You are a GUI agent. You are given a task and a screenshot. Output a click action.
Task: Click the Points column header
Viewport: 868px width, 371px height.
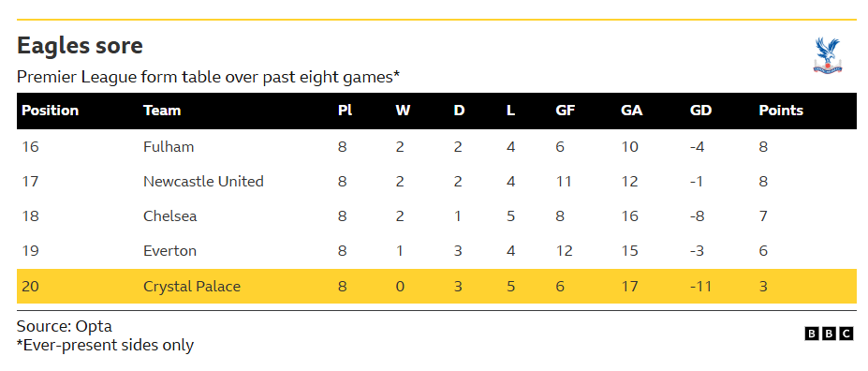pyautogui.click(x=781, y=111)
